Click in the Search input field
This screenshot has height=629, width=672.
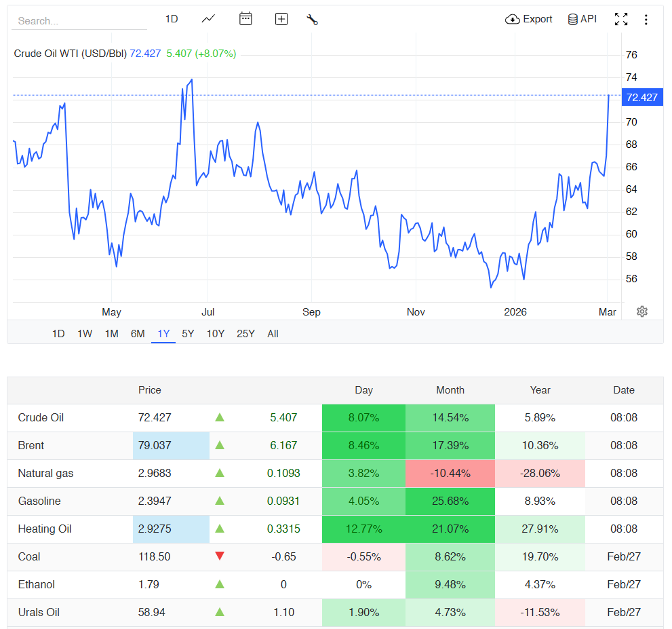79,21
